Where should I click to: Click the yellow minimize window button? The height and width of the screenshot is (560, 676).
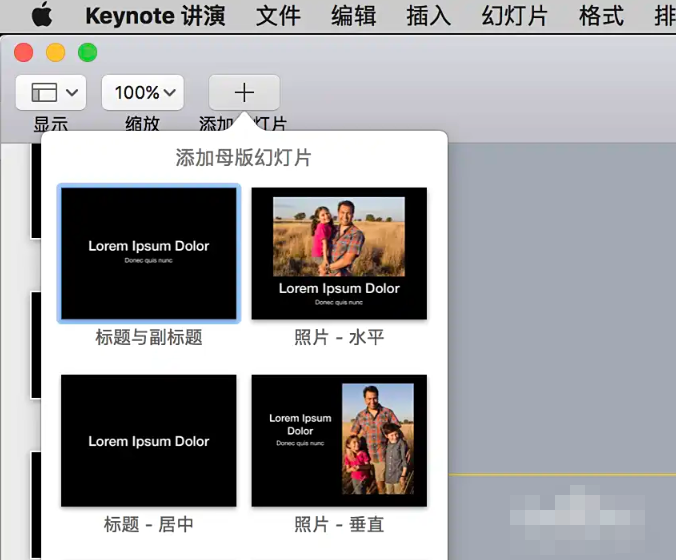coord(55,53)
